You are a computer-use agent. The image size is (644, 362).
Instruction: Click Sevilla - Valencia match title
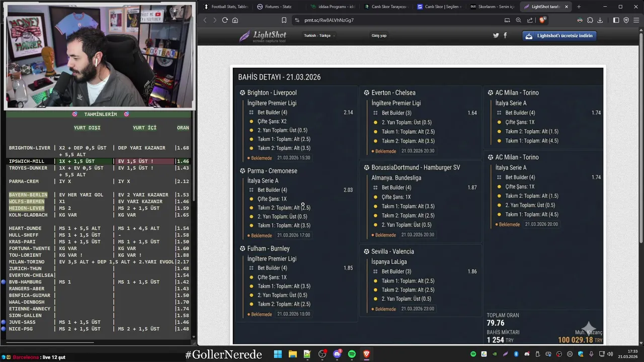(392, 251)
